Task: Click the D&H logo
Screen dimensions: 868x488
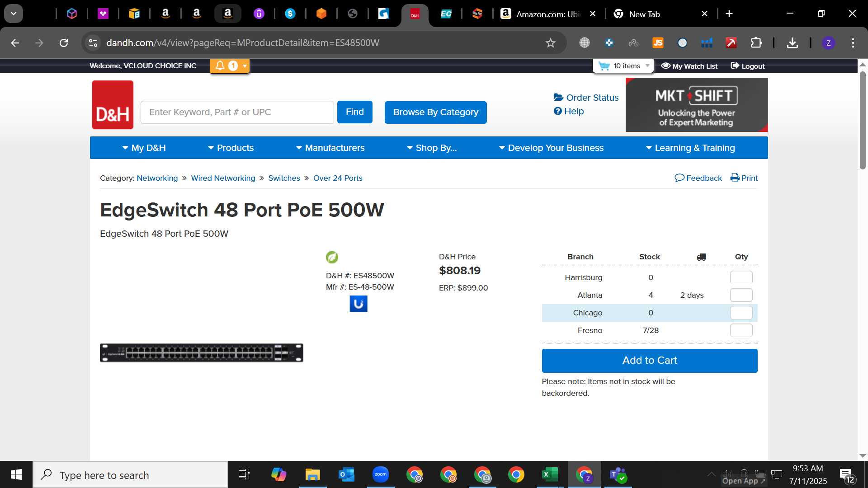Action: pos(113,105)
